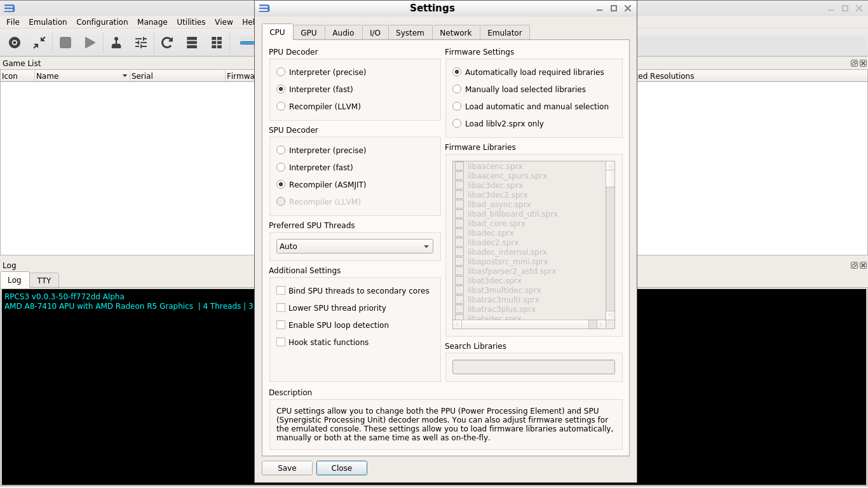Open the Utilities menu
The height and width of the screenshot is (488, 868).
191,22
